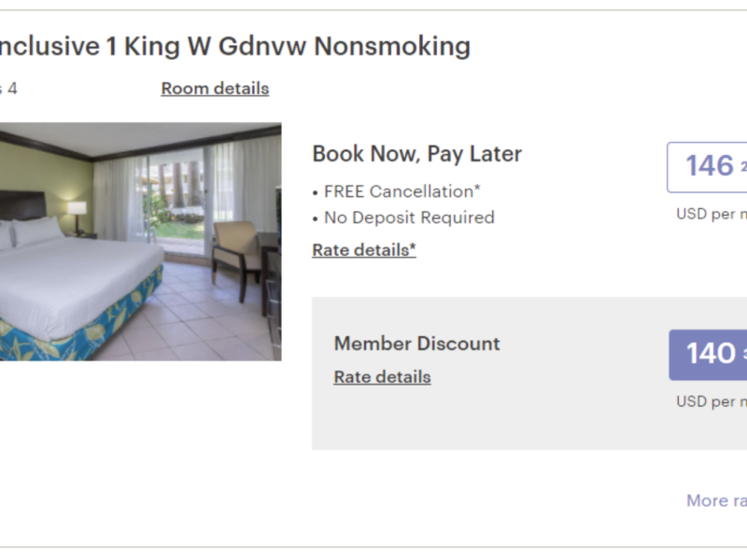Open the Room details link

[x=215, y=89]
